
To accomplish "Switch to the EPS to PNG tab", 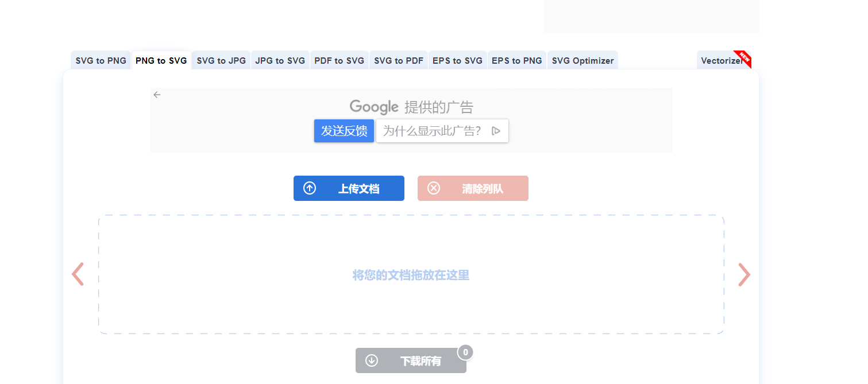I will coord(516,60).
